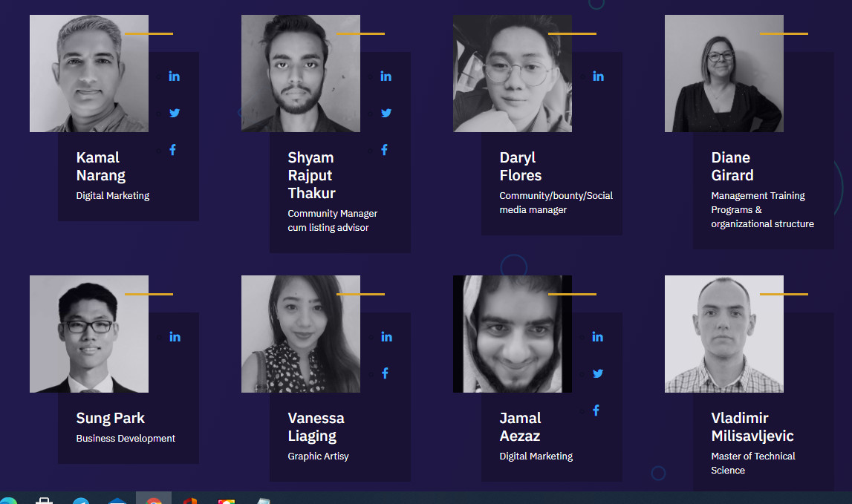Open Kamal Narang's LinkedIn profile icon
The width and height of the screenshot is (852, 504).
[174, 76]
